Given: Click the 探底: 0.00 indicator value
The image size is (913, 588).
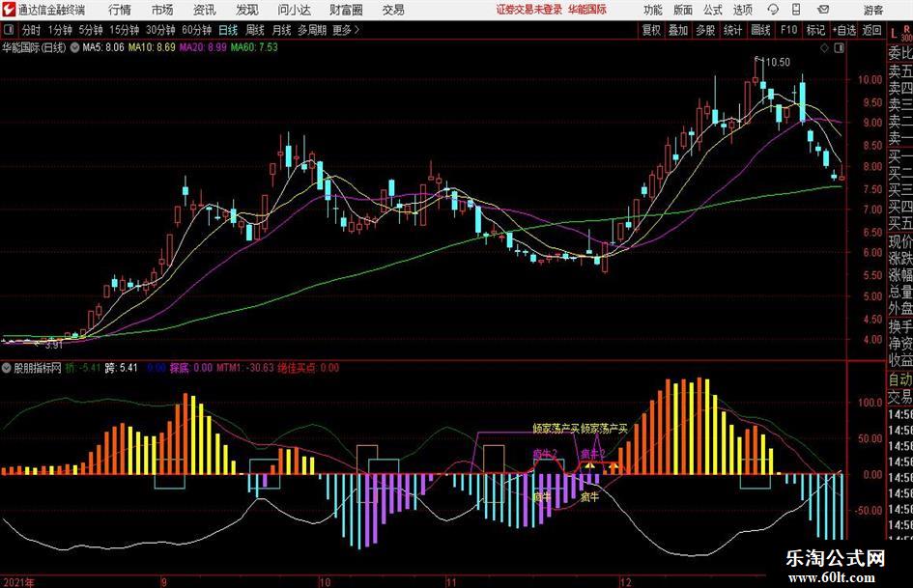Looking at the screenshot, I should (191, 367).
